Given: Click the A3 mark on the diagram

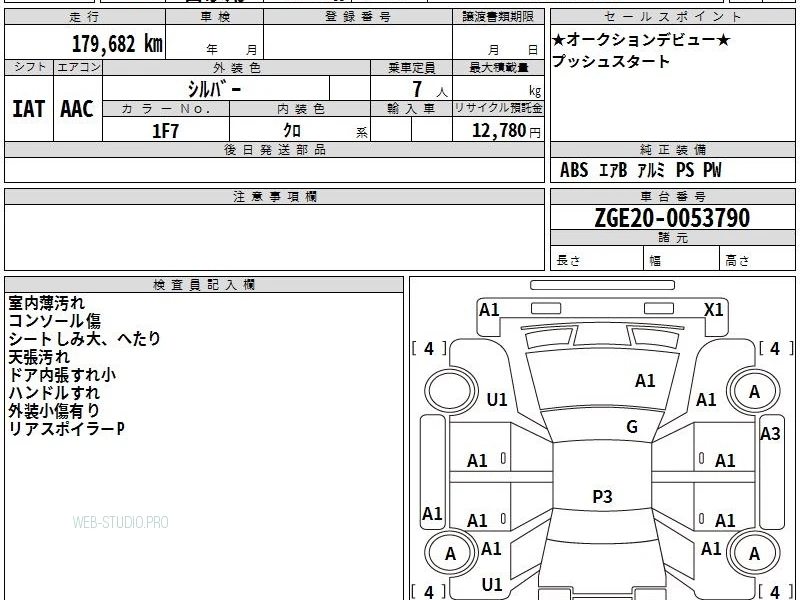Looking at the screenshot, I should pos(770,434).
